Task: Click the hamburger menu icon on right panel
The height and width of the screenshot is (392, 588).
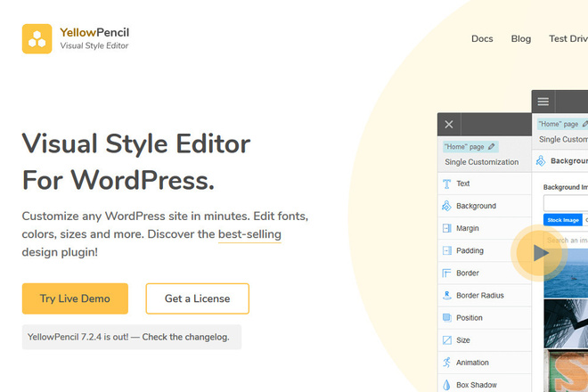Action: point(543,102)
